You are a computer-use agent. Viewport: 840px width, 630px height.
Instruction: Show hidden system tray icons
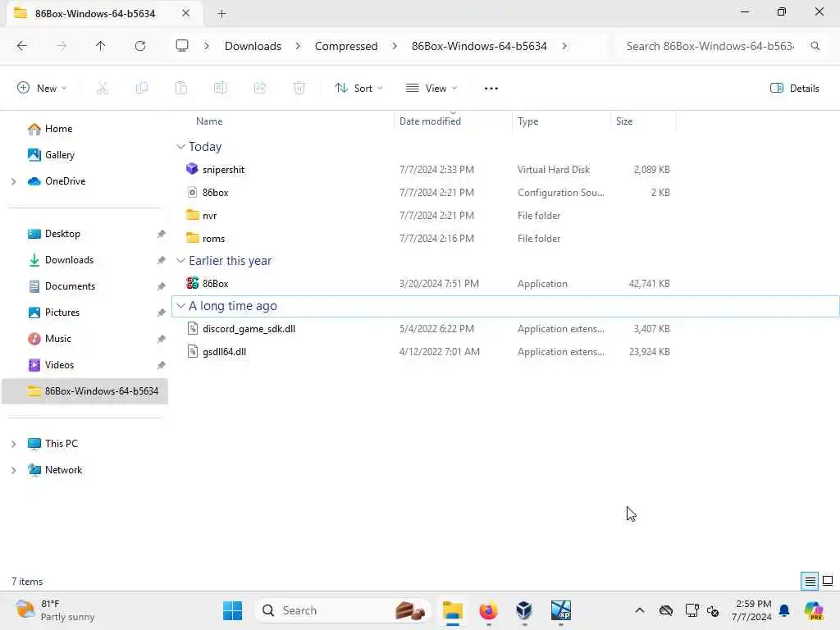pyautogui.click(x=640, y=610)
